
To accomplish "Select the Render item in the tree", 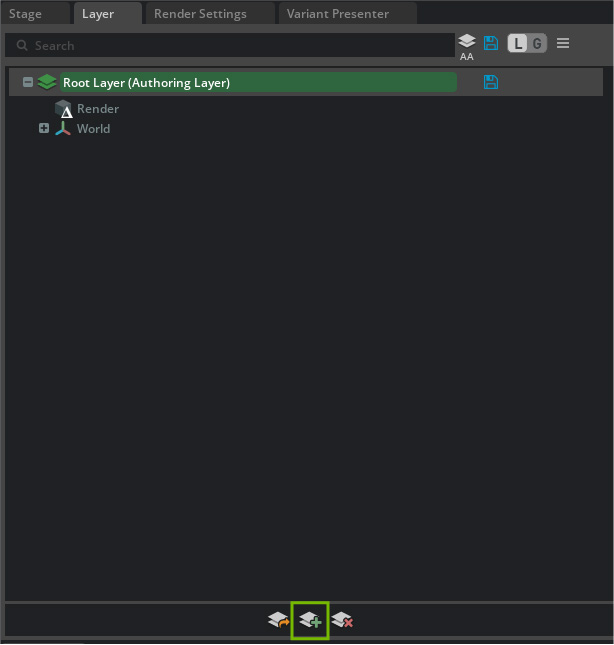I will coord(98,109).
